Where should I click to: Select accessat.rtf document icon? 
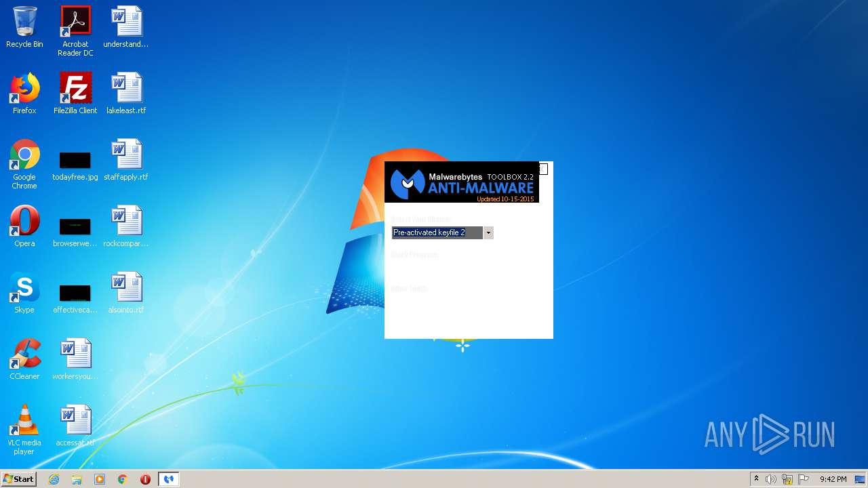point(75,426)
